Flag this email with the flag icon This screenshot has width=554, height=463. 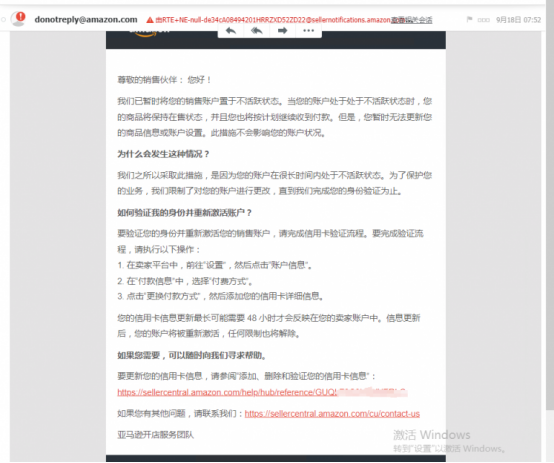point(469,19)
